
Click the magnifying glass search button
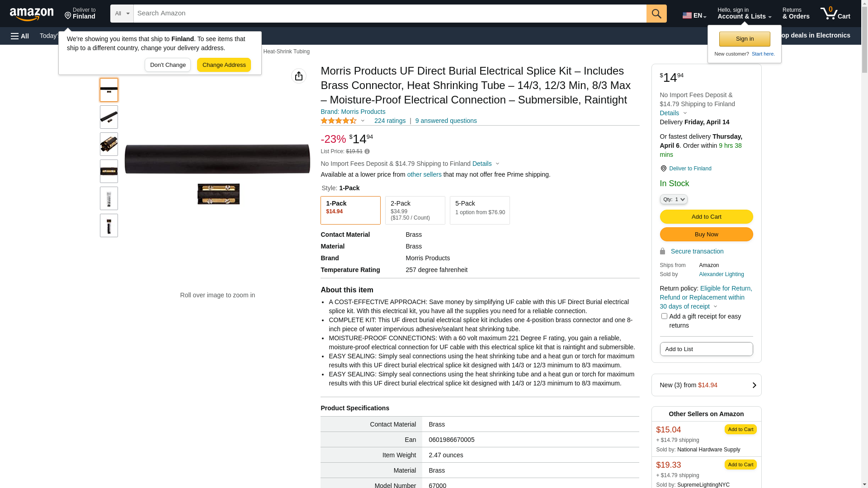point(656,14)
